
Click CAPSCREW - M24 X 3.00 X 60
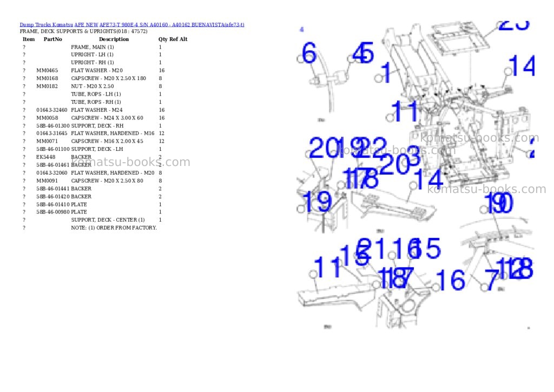pyautogui.click(x=107, y=118)
